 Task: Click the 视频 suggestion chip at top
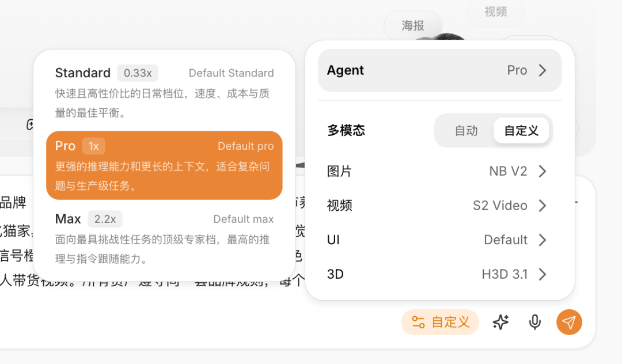tap(495, 12)
